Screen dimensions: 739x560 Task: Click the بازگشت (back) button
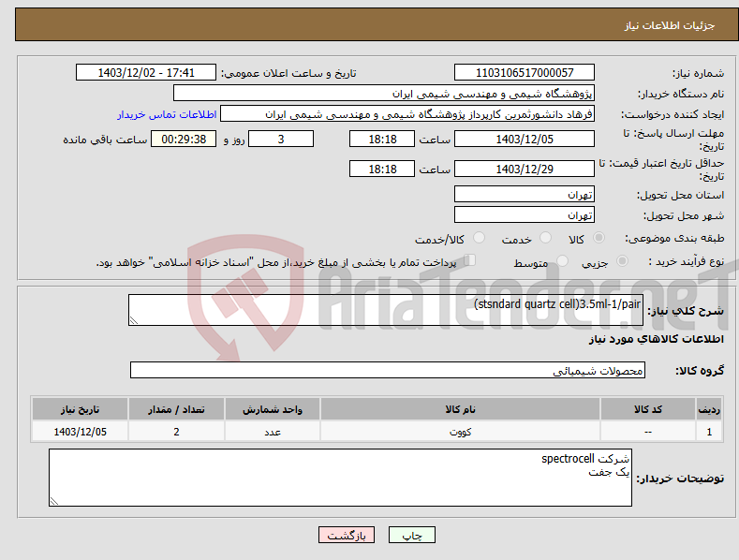347,535
